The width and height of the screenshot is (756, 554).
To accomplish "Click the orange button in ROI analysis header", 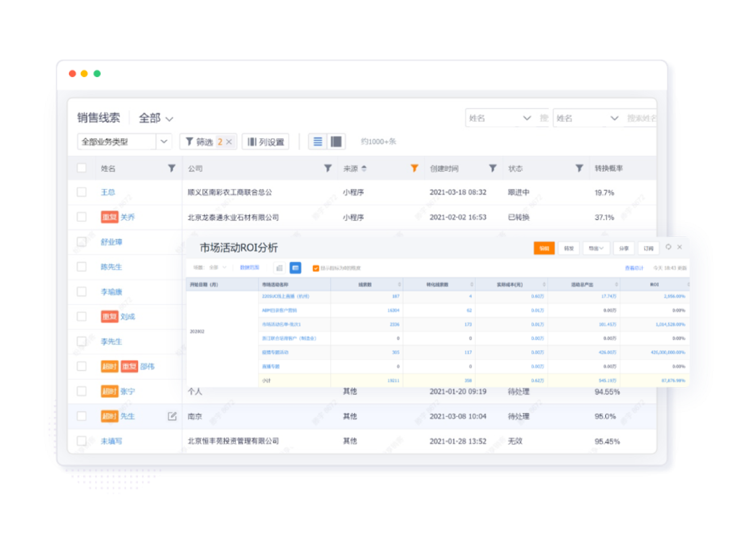I will (544, 248).
